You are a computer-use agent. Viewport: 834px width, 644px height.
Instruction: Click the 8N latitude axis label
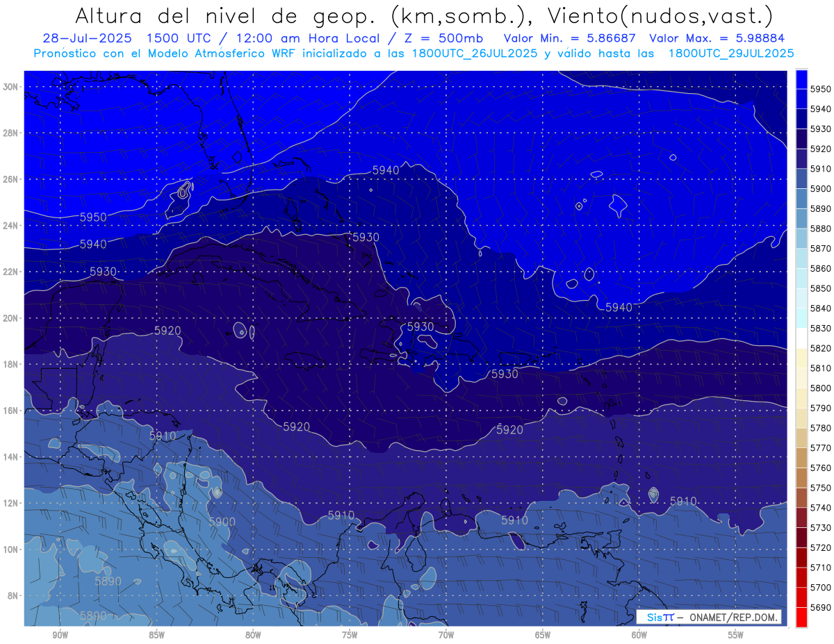13,596
